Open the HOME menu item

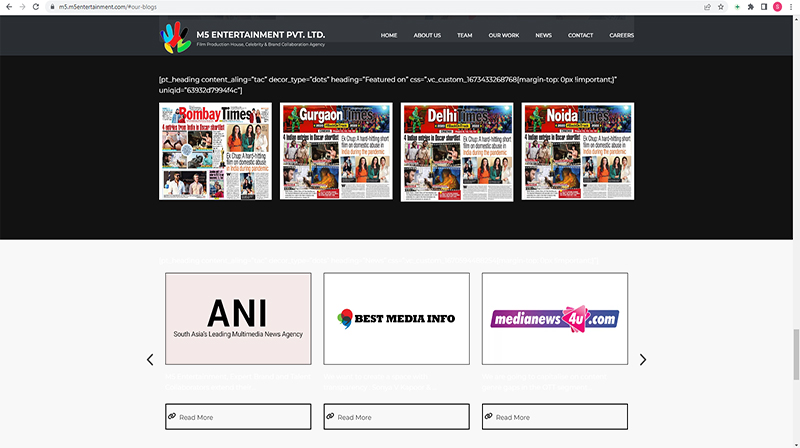click(389, 35)
